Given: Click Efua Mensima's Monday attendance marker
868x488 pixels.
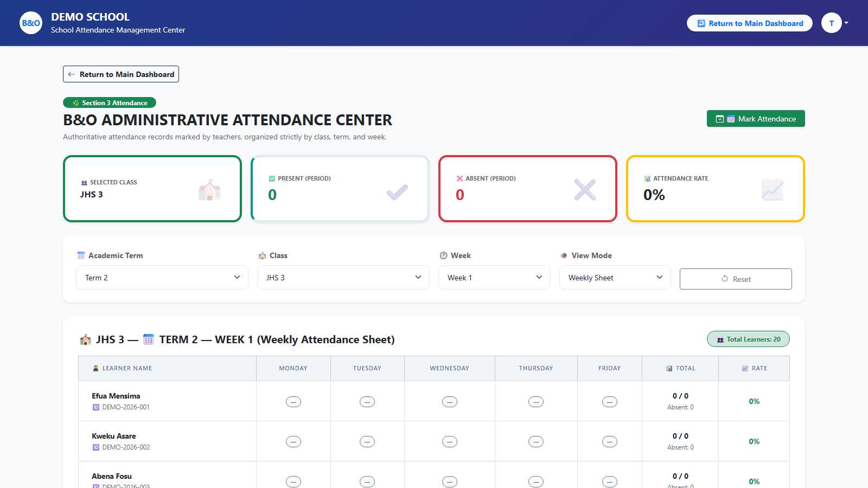Looking at the screenshot, I should (293, 402).
